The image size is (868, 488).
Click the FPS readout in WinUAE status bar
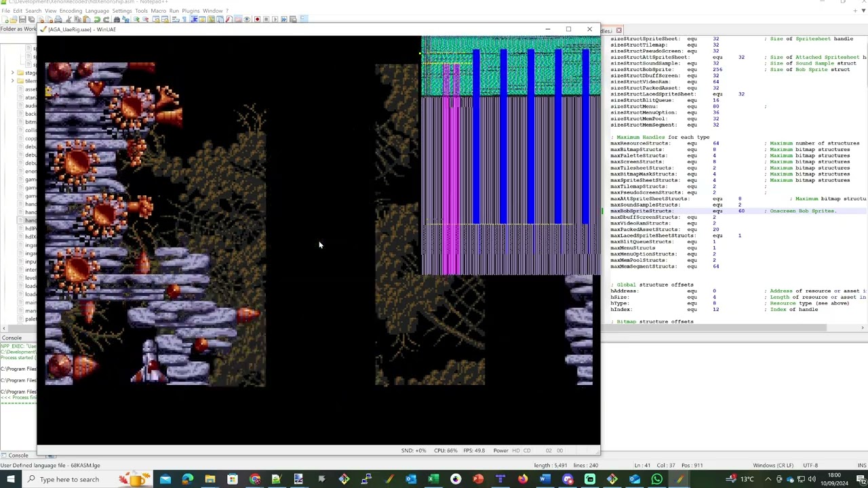coord(473,451)
